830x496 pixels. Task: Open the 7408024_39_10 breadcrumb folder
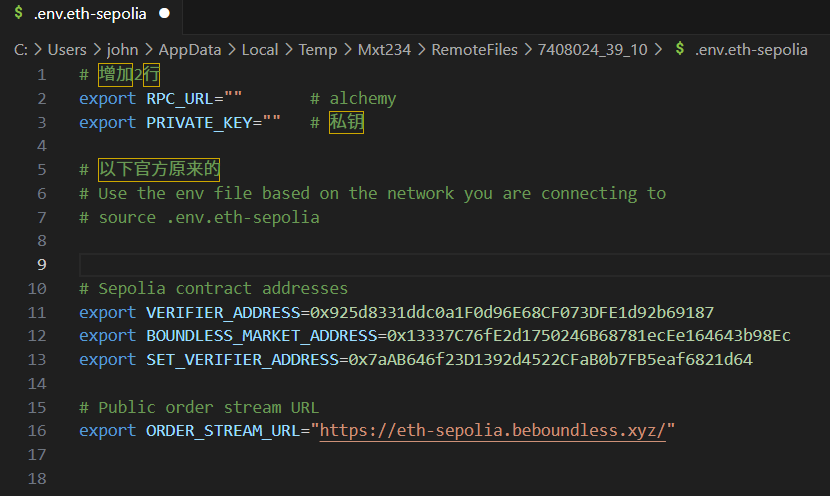592,50
